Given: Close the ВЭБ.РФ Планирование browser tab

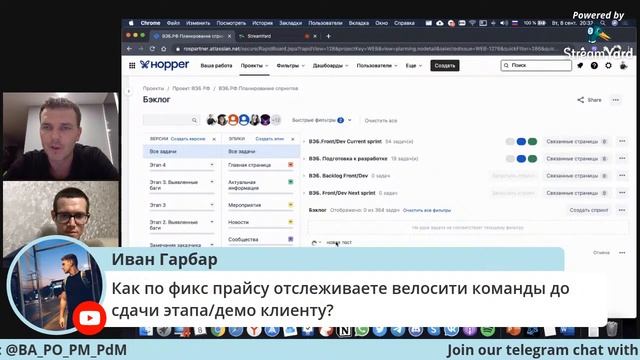Looking at the screenshot, I should click(229, 36).
